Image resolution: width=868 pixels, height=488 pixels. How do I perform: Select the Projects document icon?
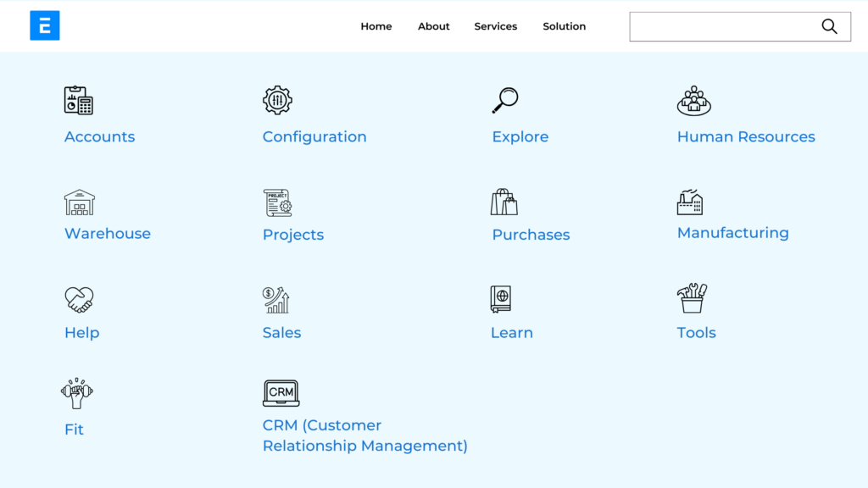[278, 202]
